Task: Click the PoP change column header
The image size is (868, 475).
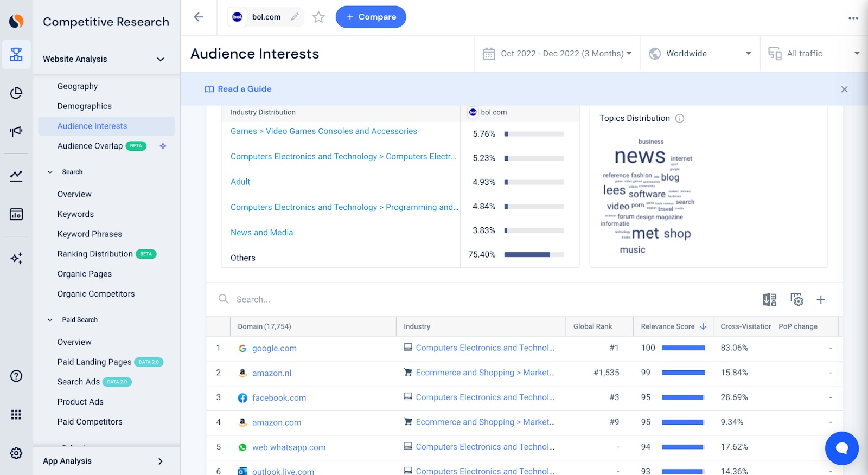Action: coord(797,326)
